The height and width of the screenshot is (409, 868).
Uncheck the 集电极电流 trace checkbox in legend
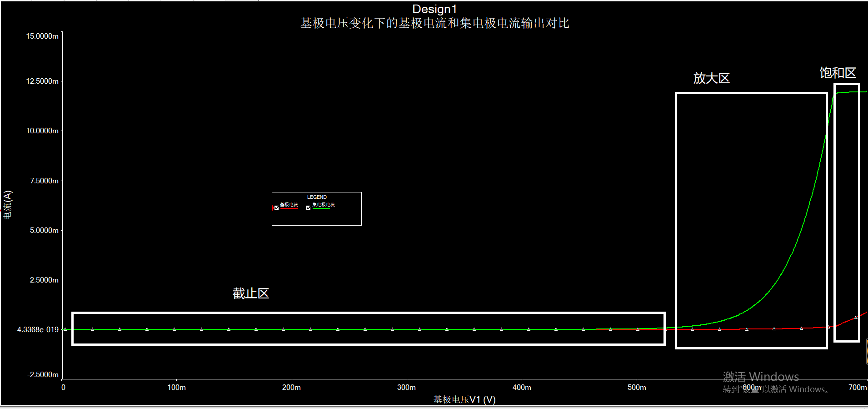[x=309, y=208]
